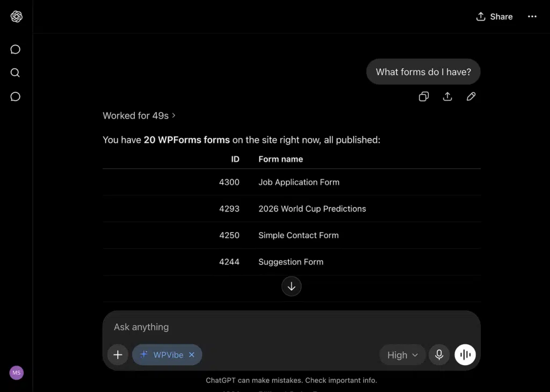This screenshot has width=550, height=392.
Task: Click the '20 WPForms forms' bold text
Action: tap(186, 140)
